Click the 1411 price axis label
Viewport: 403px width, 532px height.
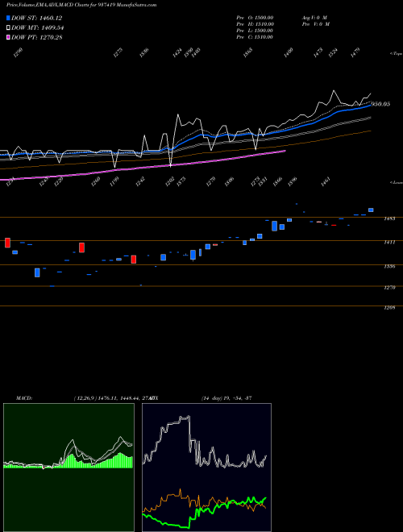389,243
